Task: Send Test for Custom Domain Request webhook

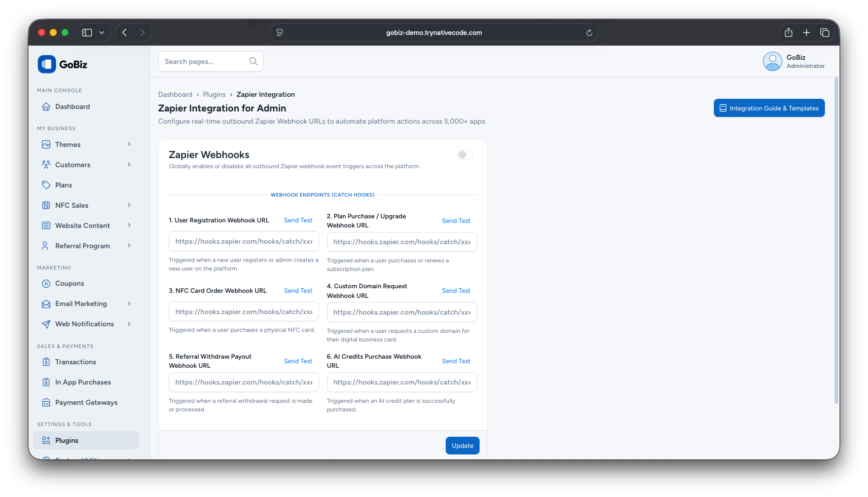Action: tap(456, 291)
